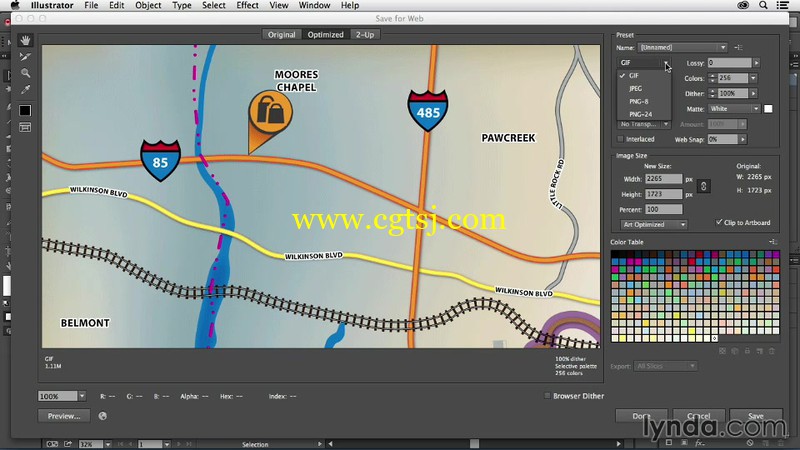Image resolution: width=800 pixels, height=450 pixels.
Task: Select the first black swatch in Color Table
Action: 615,254
